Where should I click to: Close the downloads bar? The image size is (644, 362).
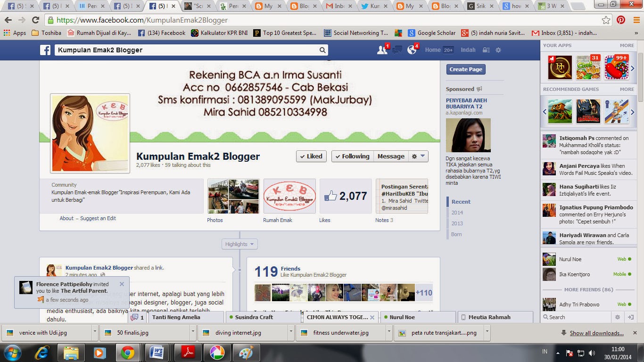(636, 333)
